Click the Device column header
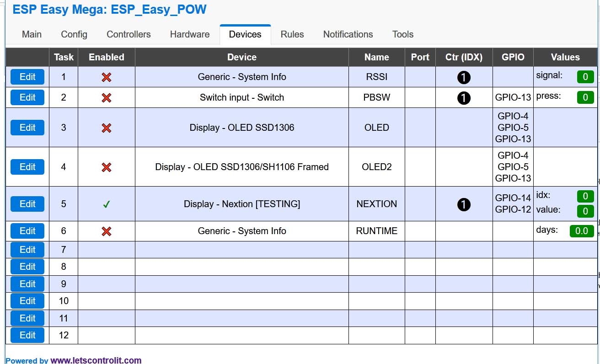 click(x=242, y=57)
